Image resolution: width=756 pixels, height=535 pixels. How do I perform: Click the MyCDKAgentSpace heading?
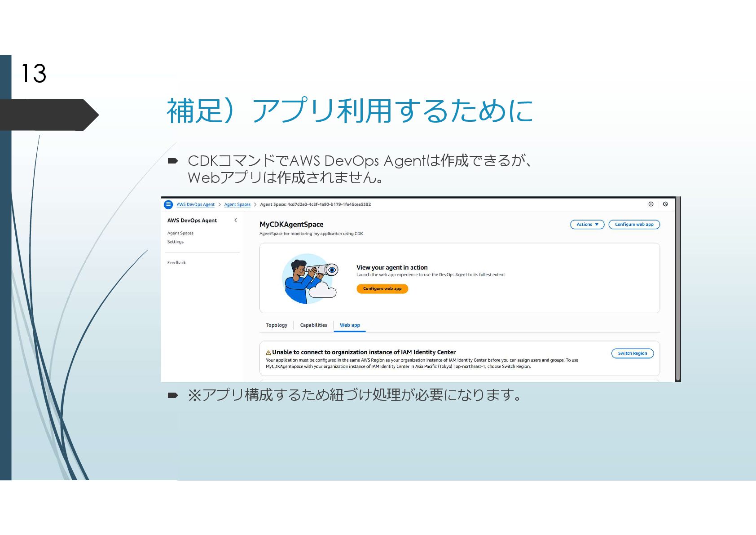click(291, 225)
